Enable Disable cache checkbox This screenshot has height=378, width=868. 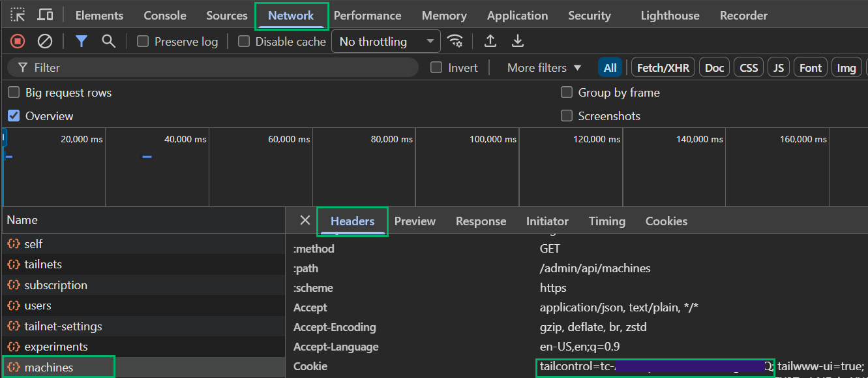tap(244, 42)
